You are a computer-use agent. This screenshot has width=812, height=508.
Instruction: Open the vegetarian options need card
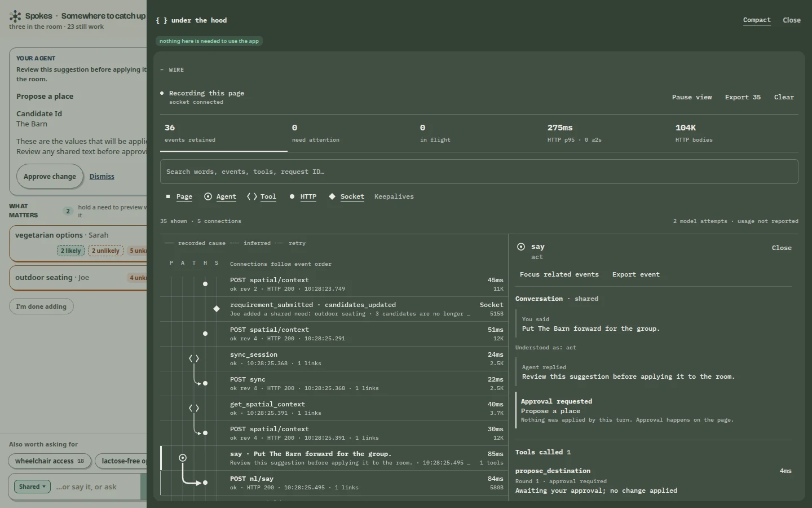(78, 243)
